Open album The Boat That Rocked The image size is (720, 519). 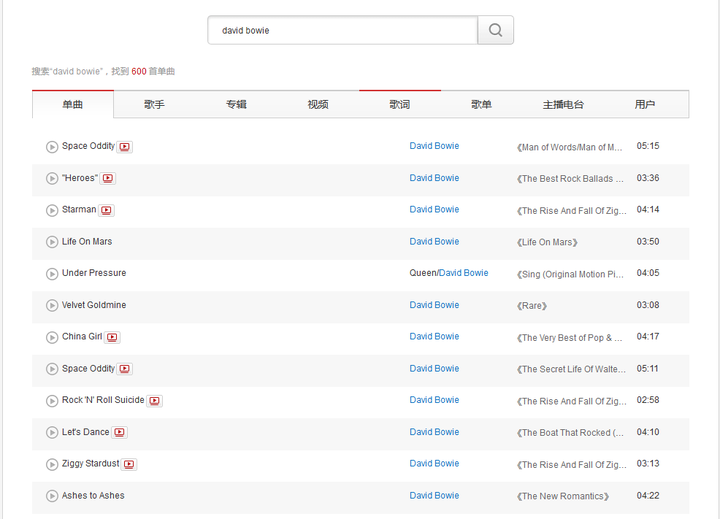tap(570, 433)
